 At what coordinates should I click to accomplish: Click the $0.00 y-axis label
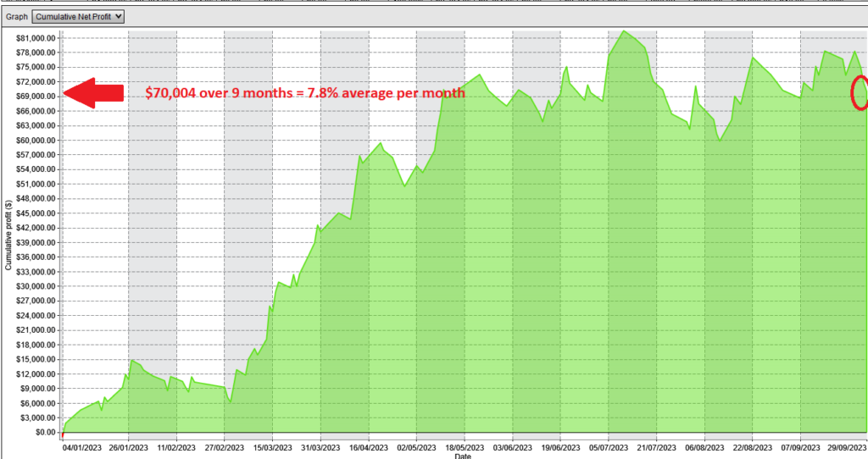click(44, 433)
